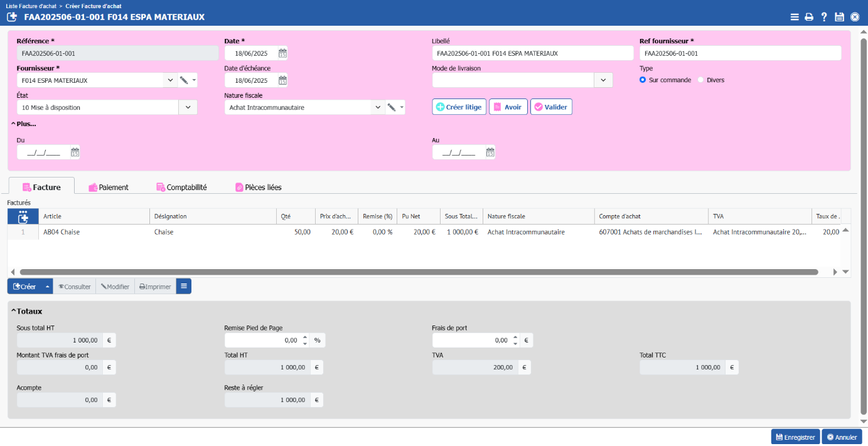Click the save diskette icon in header
The height and width of the screenshot is (446, 868).
coord(839,17)
